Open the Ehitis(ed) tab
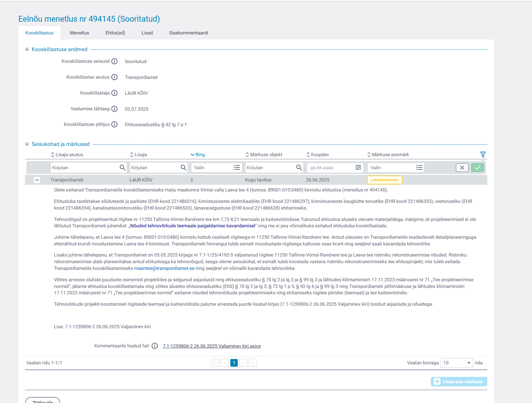 point(115,33)
